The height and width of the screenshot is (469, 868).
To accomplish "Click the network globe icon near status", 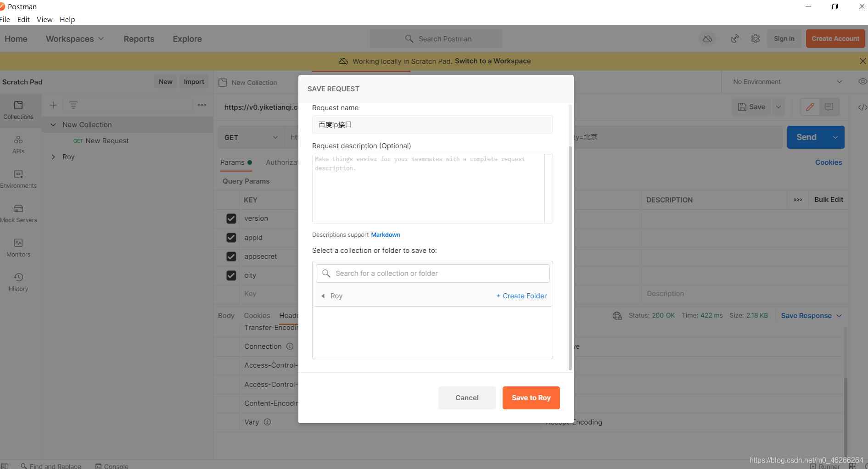I will click(x=617, y=316).
